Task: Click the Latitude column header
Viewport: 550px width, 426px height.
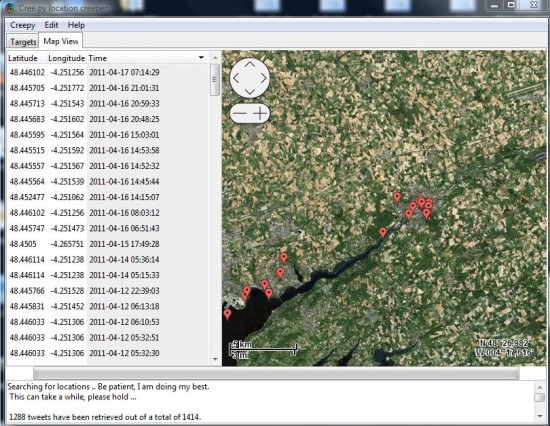Action: pyautogui.click(x=23, y=58)
